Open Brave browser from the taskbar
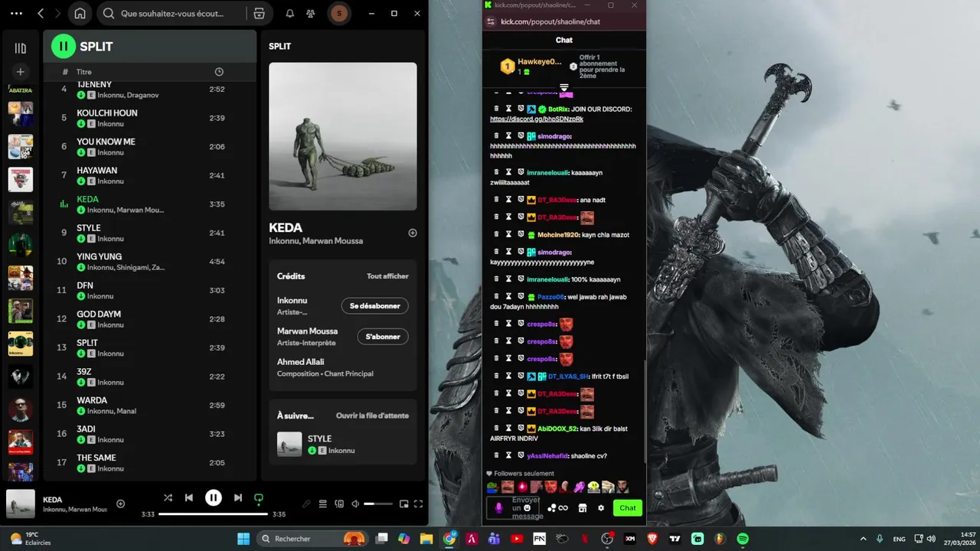This screenshot has height=551, width=980. 652,539
